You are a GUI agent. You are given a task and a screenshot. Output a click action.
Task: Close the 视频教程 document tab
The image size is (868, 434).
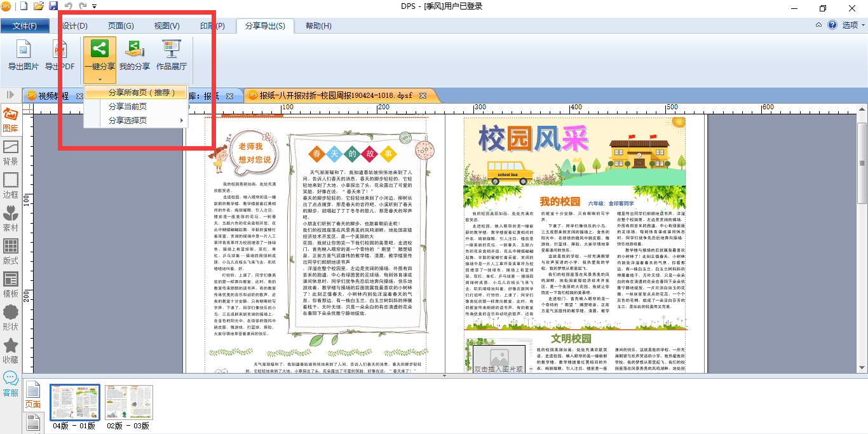(x=79, y=96)
